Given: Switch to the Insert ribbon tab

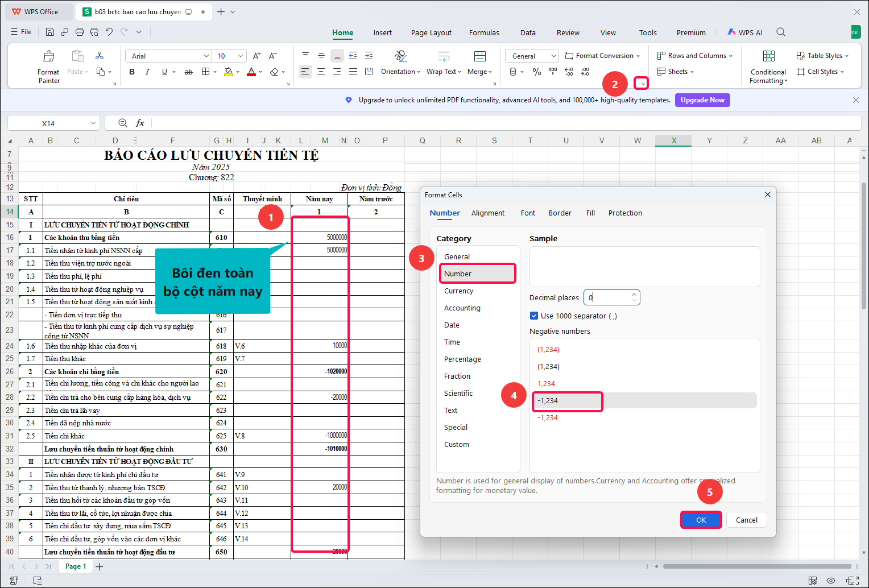Looking at the screenshot, I should point(383,32).
